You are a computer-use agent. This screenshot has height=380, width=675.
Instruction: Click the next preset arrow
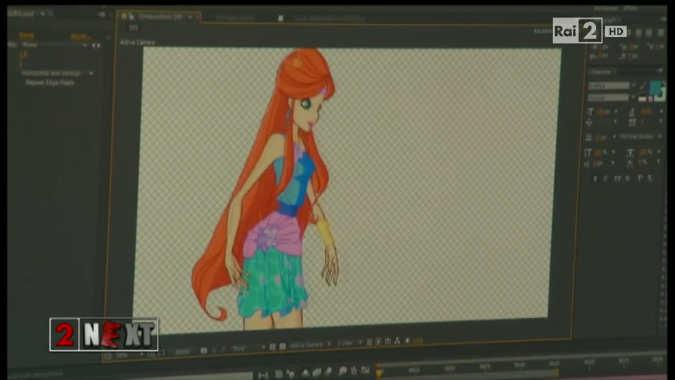click(99, 45)
